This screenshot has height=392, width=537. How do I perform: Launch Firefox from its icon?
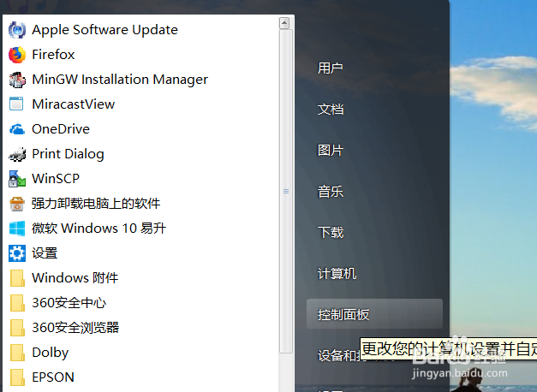click(17, 55)
